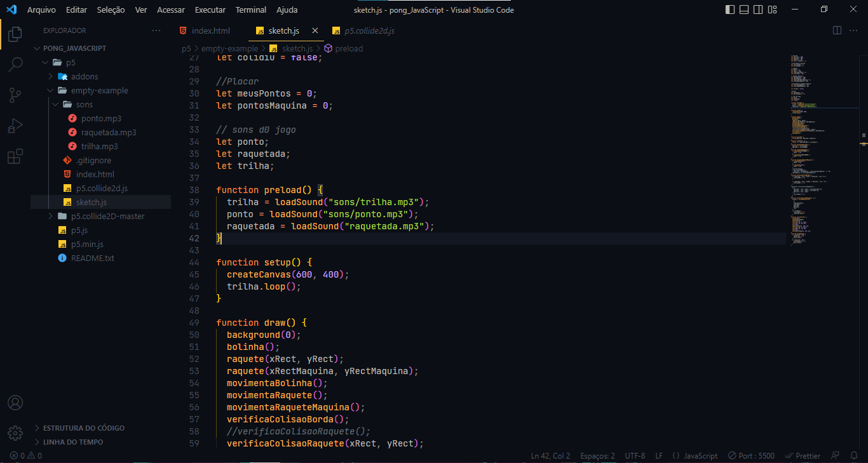Open the Source Control view

pyautogui.click(x=15, y=95)
